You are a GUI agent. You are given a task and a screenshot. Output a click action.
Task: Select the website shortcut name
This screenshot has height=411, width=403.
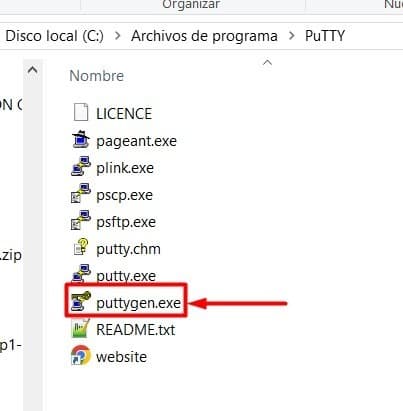point(121,357)
